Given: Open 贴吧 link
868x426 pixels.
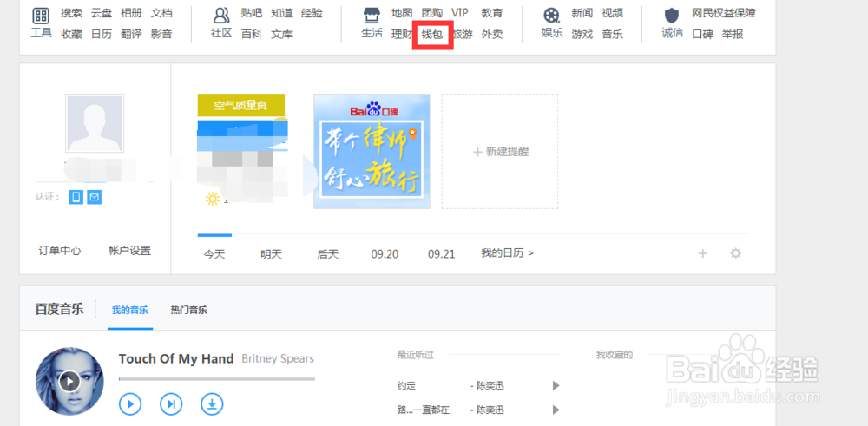Looking at the screenshot, I should click(252, 13).
